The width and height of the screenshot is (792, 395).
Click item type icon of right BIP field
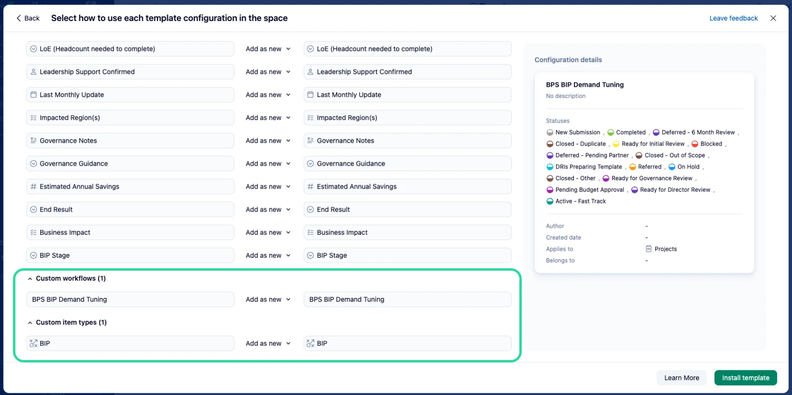tap(311, 343)
